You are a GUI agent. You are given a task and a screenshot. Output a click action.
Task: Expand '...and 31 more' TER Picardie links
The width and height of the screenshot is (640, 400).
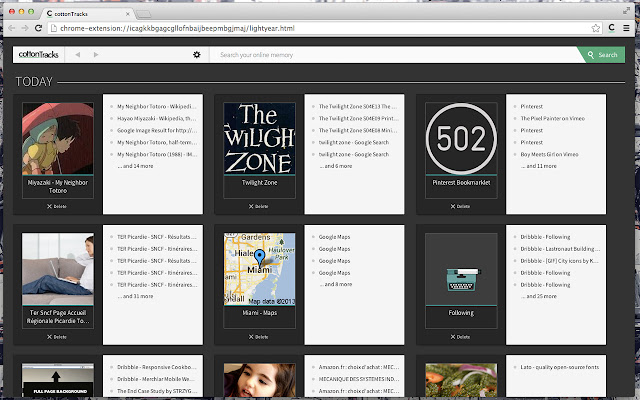[136, 296]
